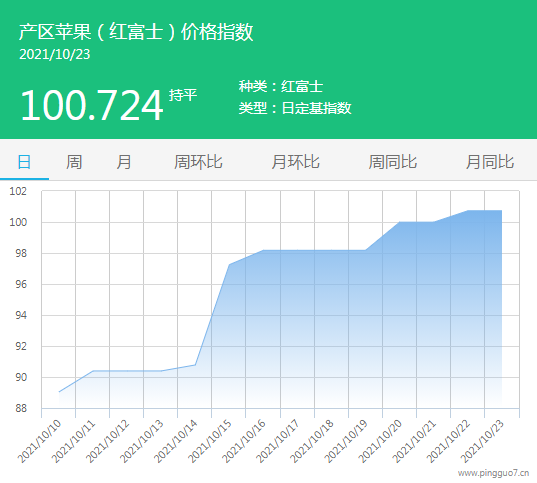Switch to 月环比 tab
Screen dimensions: 537x483
[296, 162]
